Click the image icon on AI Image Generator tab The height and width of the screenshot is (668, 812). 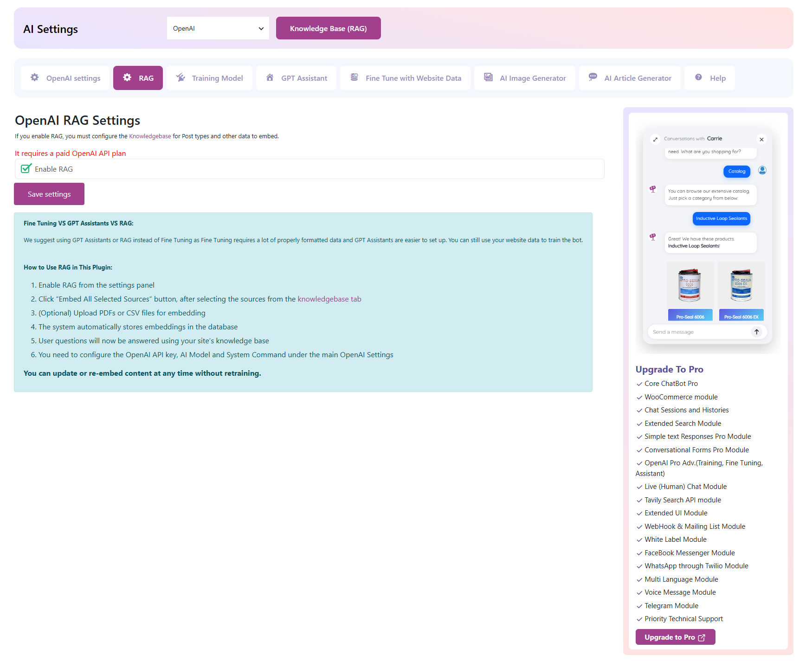(x=488, y=77)
